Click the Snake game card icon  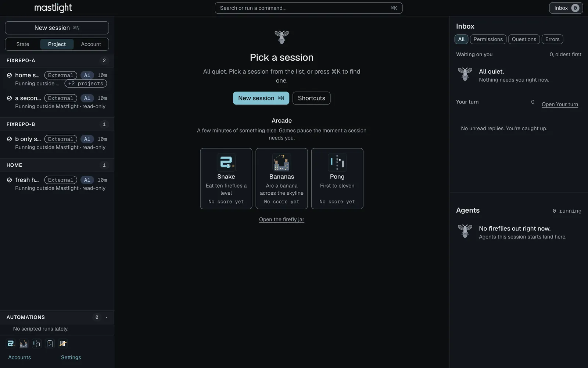click(226, 162)
